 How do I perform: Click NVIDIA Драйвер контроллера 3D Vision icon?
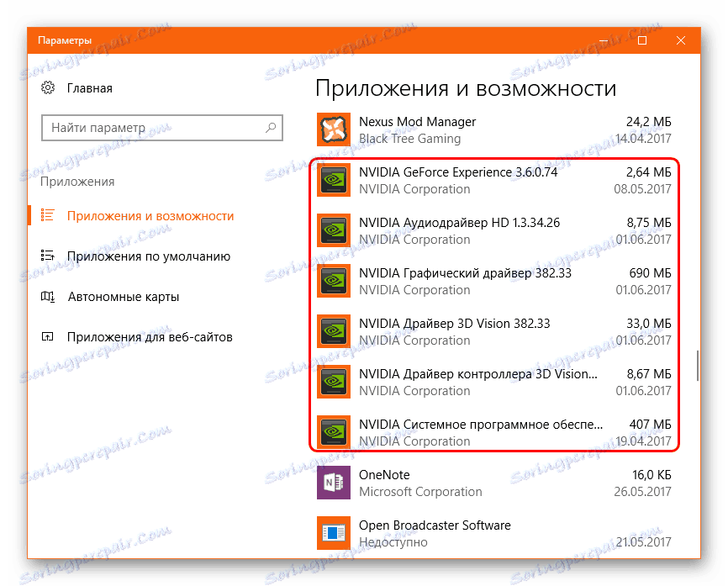click(x=334, y=382)
